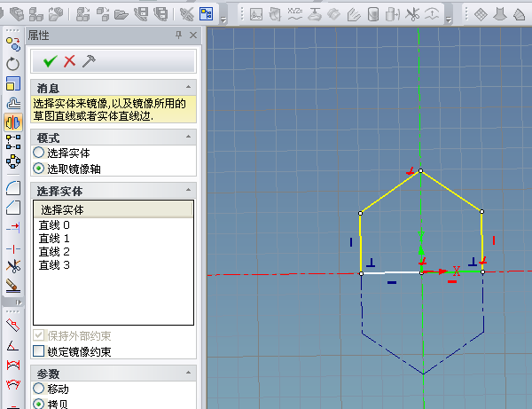The image size is (532, 409).
Task: Choose the 选择实体 mode radio button
Action: [38, 153]
